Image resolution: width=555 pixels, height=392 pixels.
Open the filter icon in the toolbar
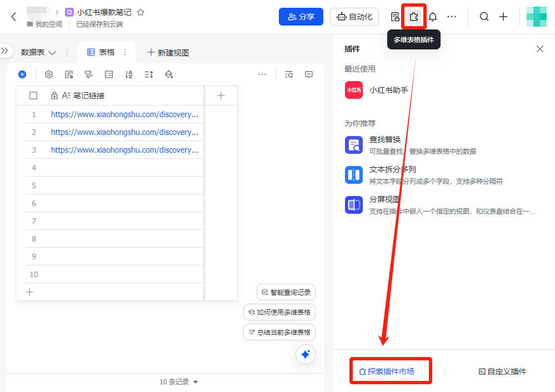tap(89, 74)
